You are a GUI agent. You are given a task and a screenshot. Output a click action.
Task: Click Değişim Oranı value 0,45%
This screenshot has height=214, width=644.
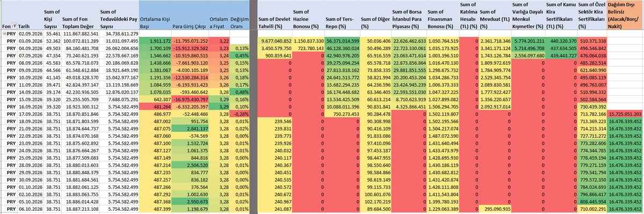coord(238,55)
